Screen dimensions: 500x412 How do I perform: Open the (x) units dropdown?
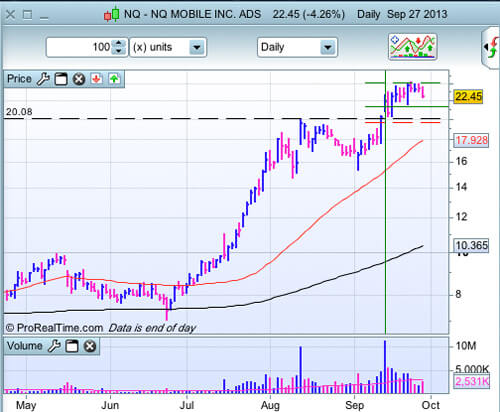(168, 47)
